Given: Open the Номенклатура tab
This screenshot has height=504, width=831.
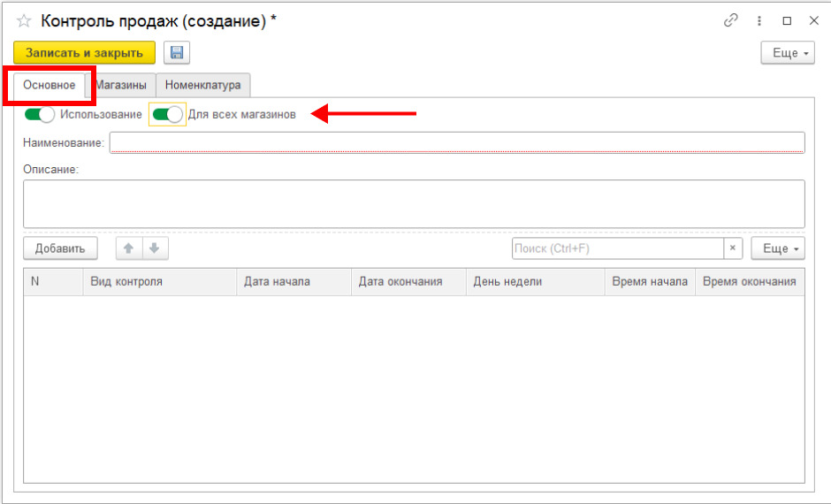Looking at the screenshot, I should pos(203,85).
